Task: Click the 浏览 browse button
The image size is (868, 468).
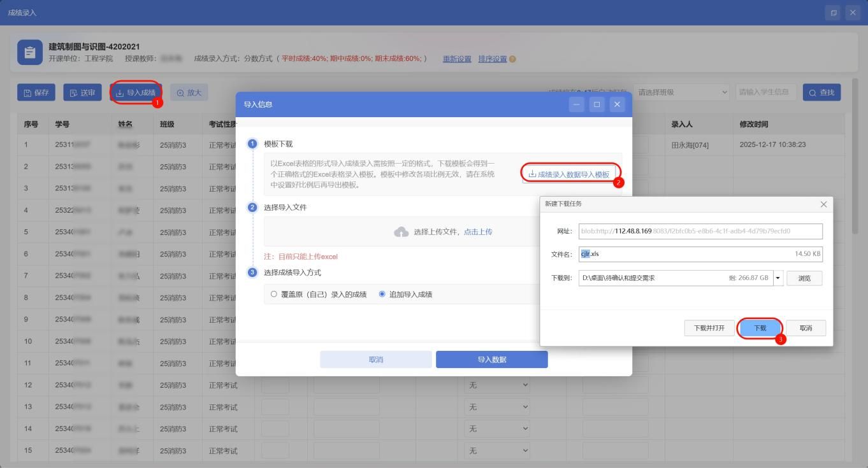Action: [804, 278]
